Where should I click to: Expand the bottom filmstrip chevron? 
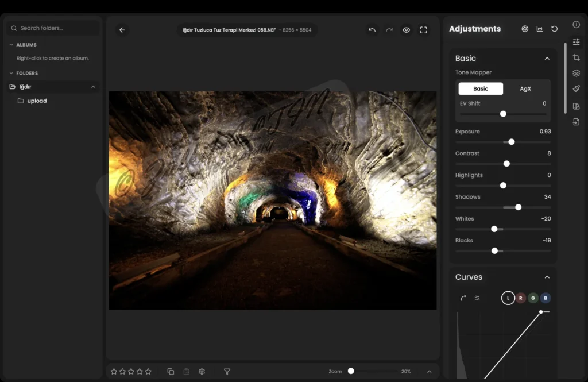(x=430, y=372)
